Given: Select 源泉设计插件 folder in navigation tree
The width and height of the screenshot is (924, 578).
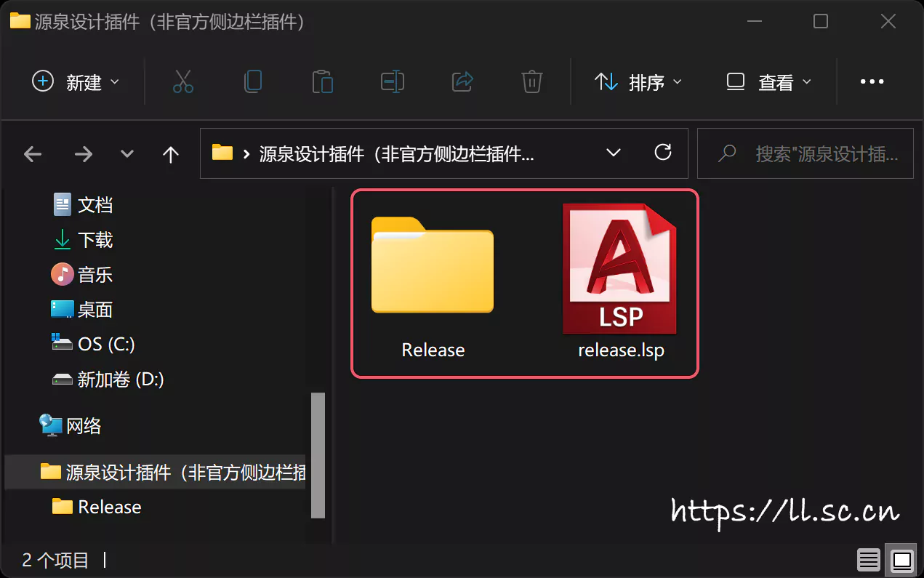Looking at the screenshot, I should [x=155, y=473].
